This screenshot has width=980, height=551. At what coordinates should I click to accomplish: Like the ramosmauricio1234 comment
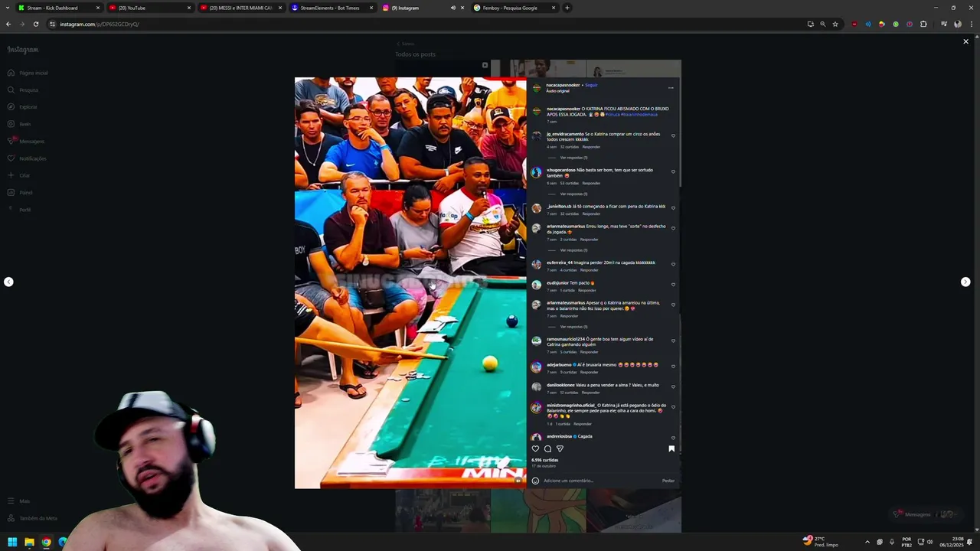[673, 341]
